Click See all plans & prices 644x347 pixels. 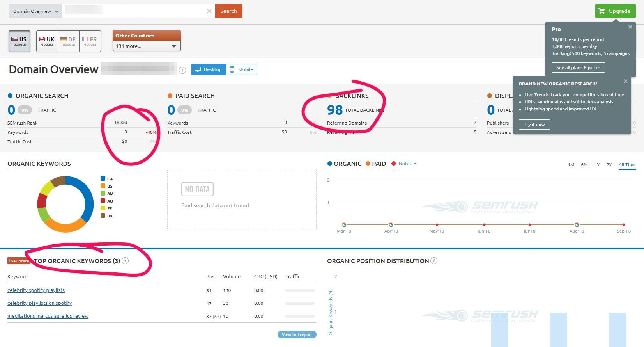point(578,68)
